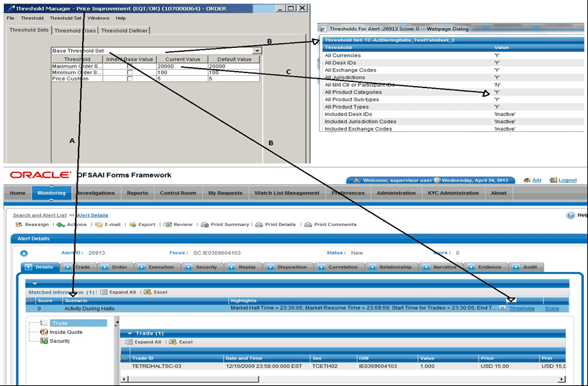Edit Maximum Order current value 20000 cell

(182, 66)
